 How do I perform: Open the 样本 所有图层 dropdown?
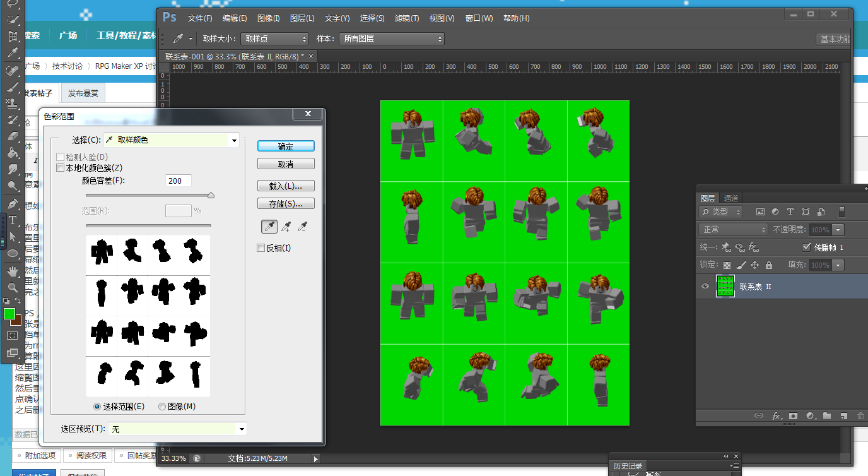tap(392, 39)
